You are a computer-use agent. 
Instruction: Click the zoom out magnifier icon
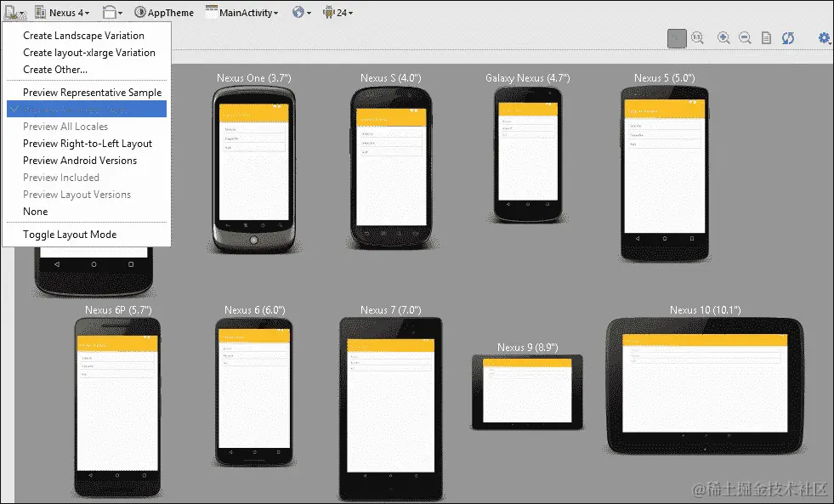(746, 37)
